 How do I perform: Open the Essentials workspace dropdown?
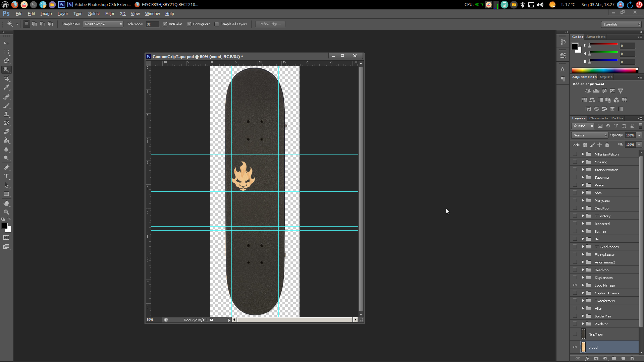click(621, 24)
